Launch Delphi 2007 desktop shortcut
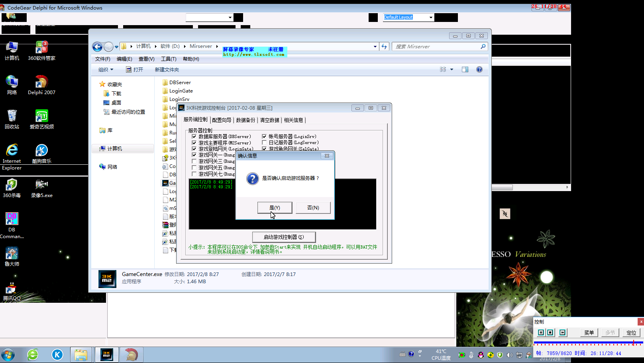The image size is (644, 363). pyautogui.click(x=41, y=85)
